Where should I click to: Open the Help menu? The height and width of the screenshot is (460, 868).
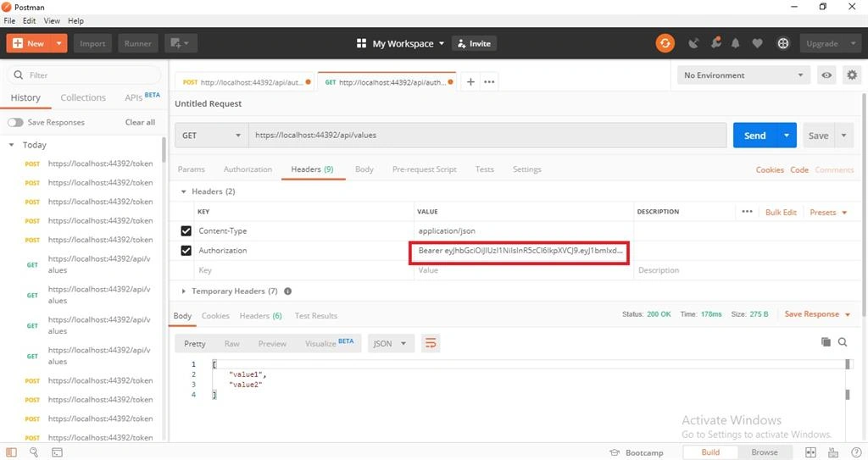point(75,20)
